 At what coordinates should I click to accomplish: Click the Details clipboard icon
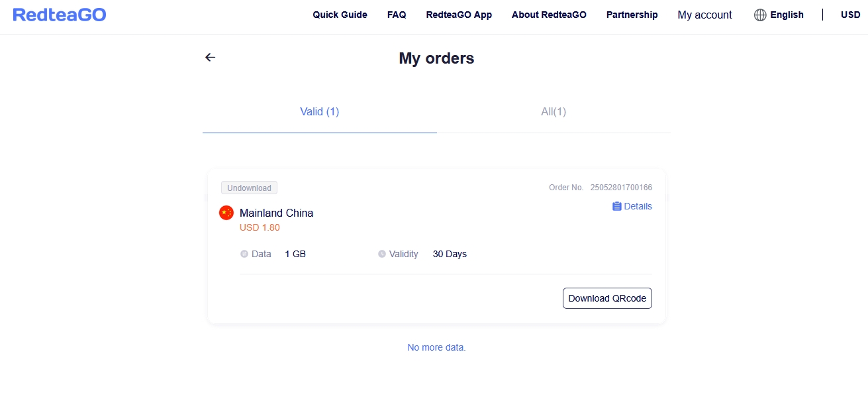pos(617,206)
